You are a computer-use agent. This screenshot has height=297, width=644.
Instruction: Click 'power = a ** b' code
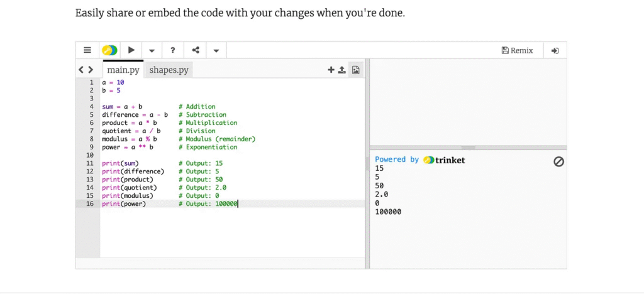click(x=127, y=147)
